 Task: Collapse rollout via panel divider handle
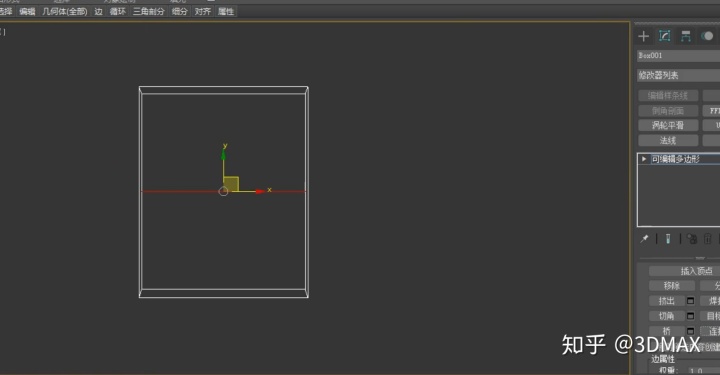(699, 258)
